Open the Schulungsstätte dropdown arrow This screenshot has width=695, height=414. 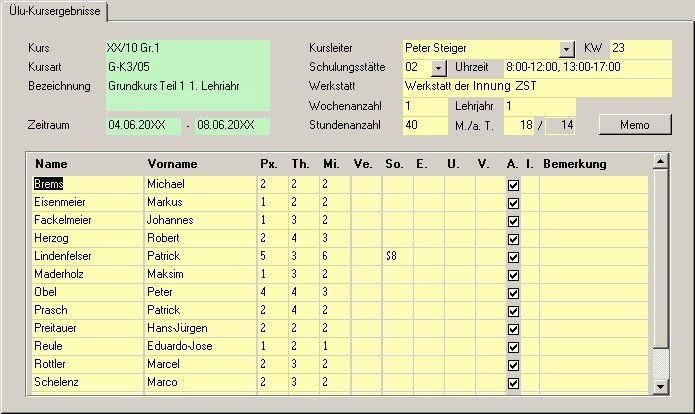[438, 67]
